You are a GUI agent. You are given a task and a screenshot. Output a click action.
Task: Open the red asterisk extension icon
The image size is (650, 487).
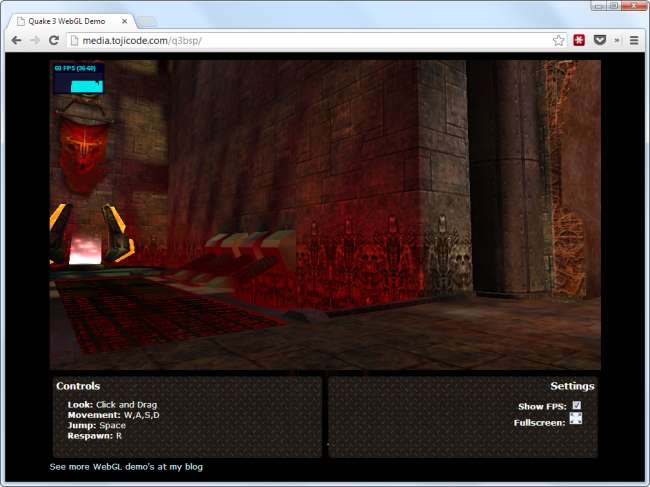click(x=579, y=40)
